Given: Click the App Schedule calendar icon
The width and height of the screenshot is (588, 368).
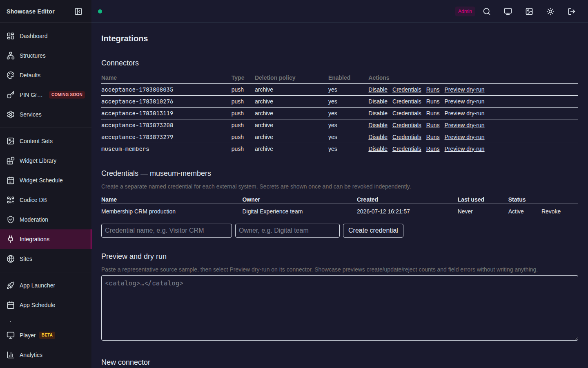Looking at the screenshot, I should [x=11, y=305].
